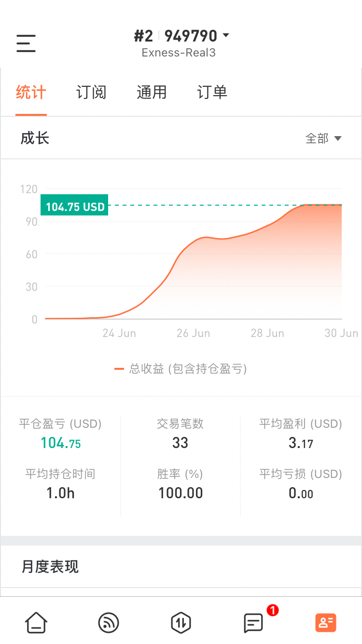
Task: Open the 全部 time range dropdown
Action: click(323, 139)
